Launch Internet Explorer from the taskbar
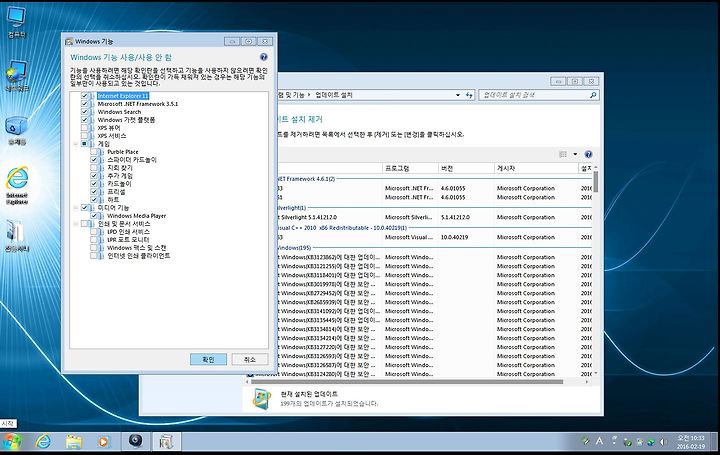 coord(43,442)
